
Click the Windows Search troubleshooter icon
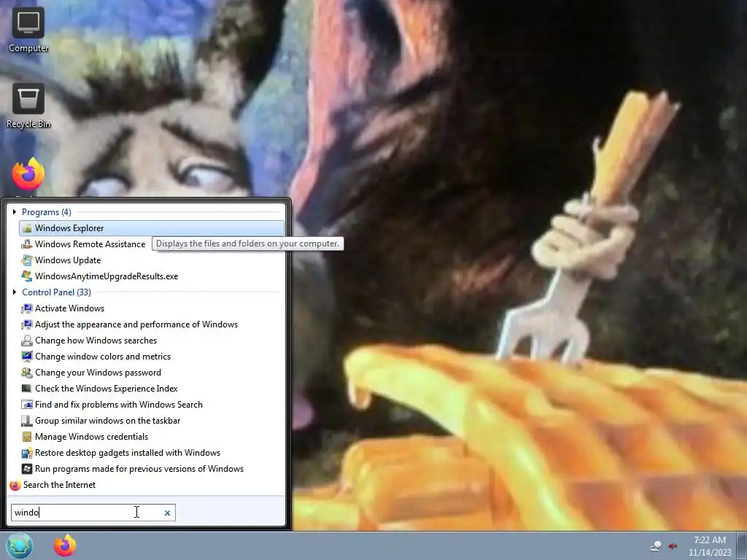[27, 405]
